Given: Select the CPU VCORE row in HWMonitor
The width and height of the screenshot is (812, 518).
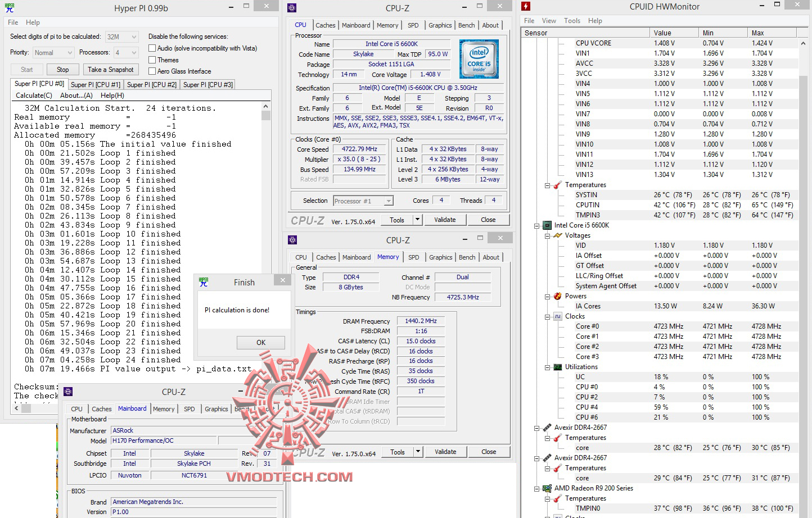Looking at the screenshot, I should pyautogui.click(x=659, y=43).
